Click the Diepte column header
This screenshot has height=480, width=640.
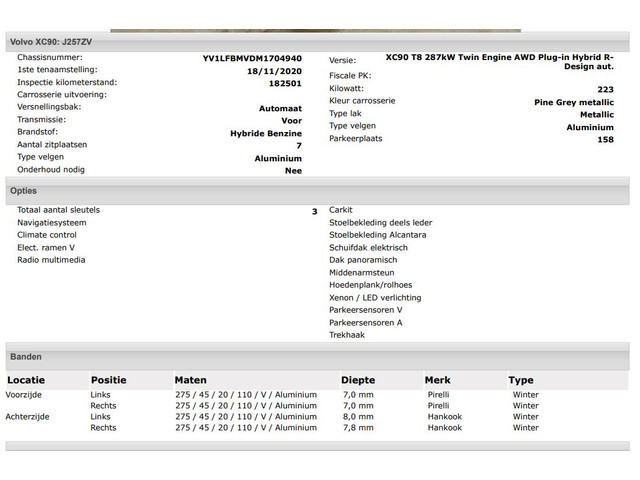point(358,380)
